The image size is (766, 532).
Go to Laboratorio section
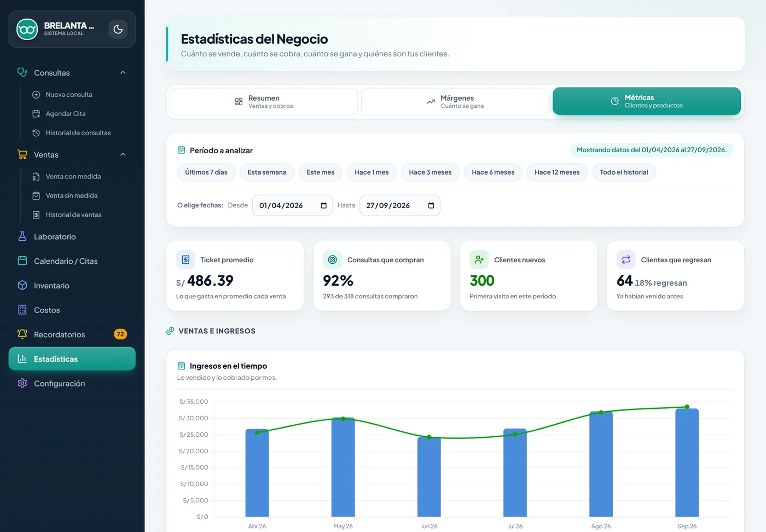pyautogui.click(x=72, y=236)
